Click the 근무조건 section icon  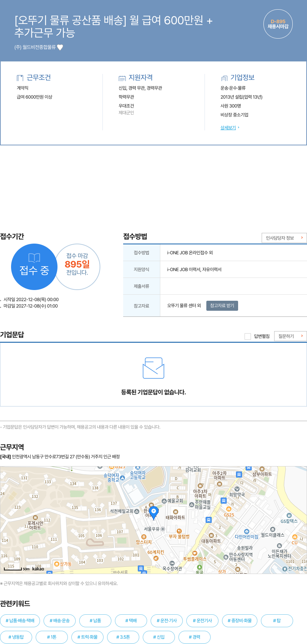20,78
